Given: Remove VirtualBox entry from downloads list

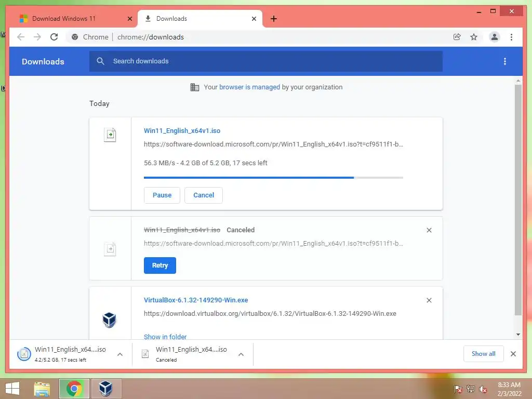Looking at the screenshot, I should (429, 300).
